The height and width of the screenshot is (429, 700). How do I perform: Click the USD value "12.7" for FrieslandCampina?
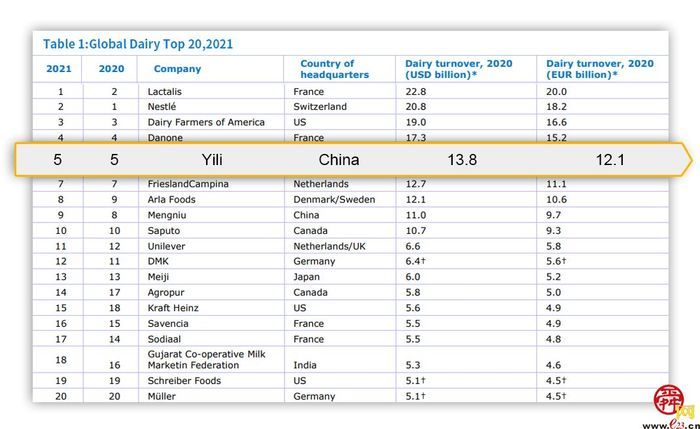[x=416, y=184]
